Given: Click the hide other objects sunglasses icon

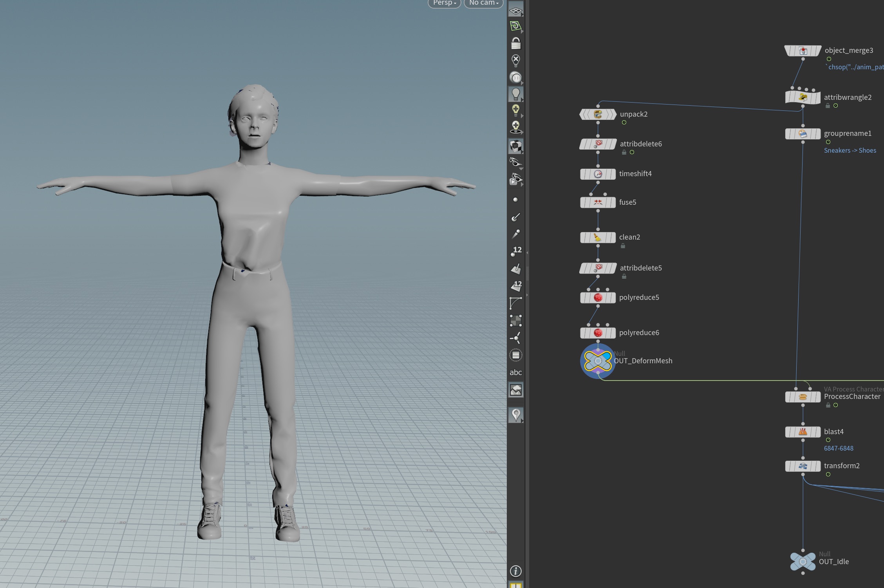Looking at the screenshot, I should click(516, 162).
